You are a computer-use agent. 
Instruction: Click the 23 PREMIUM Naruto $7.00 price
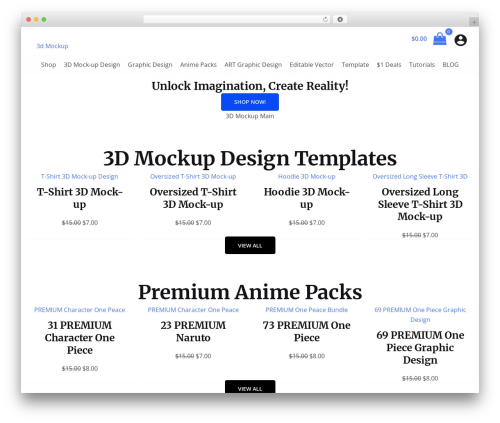[x=204, y=356]
